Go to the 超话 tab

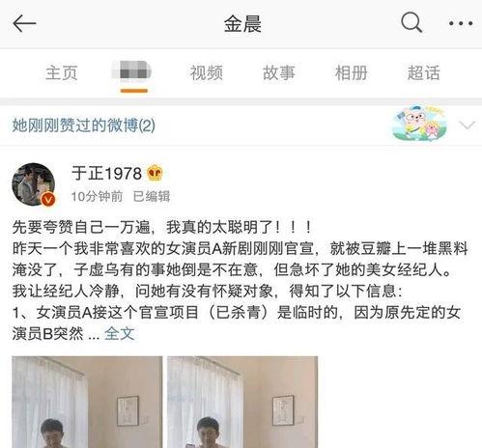tap(424, 72)
